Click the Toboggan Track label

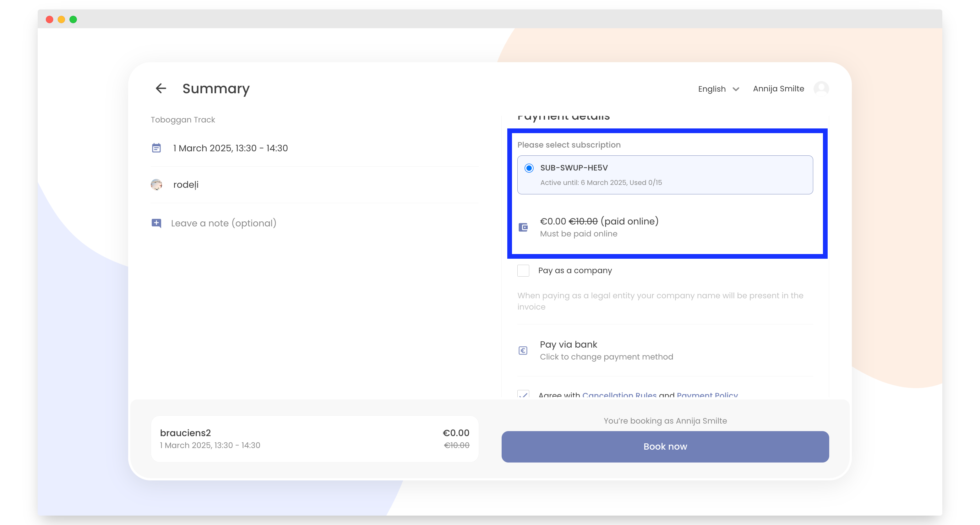(x=182, y=119)
